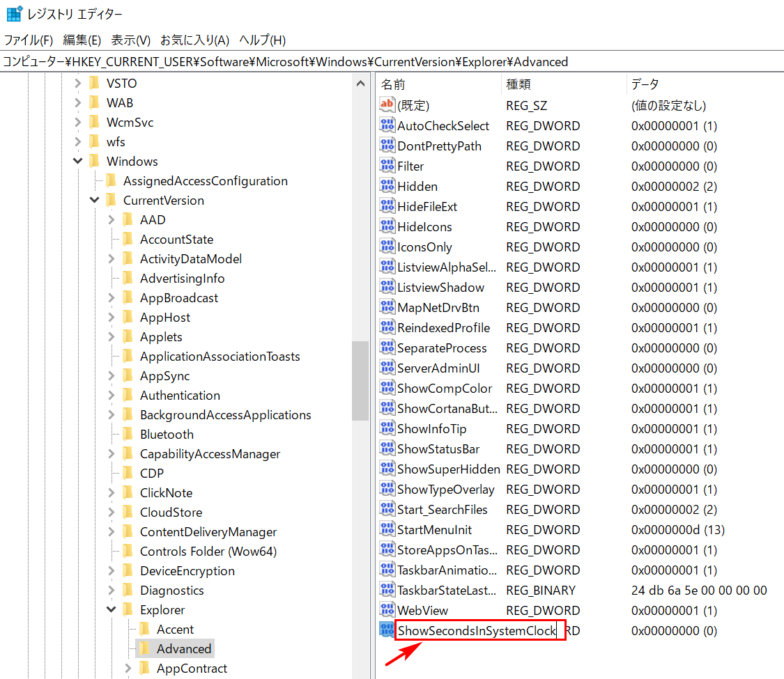Click the DWORD icon beside DontPrettyPath
784x679 pixels.
387,146
